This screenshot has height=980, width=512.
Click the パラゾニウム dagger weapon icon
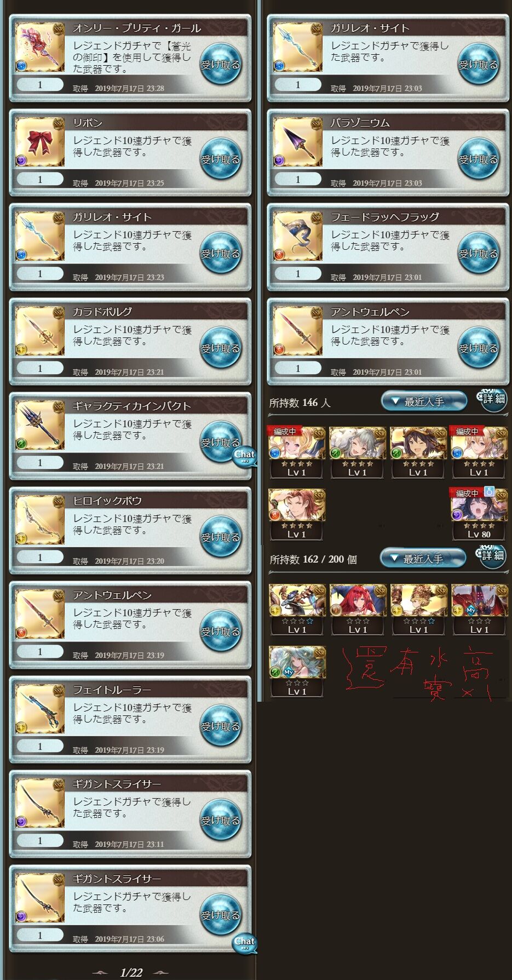click(298, 142)
